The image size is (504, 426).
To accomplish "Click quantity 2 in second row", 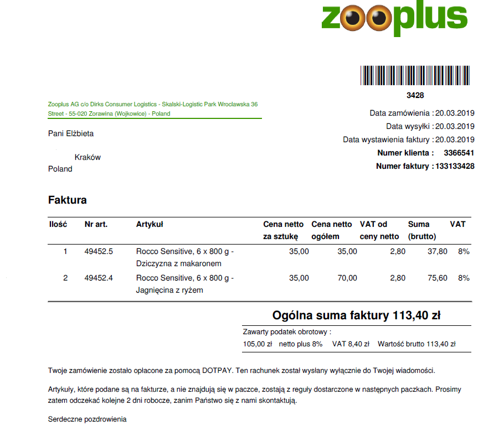I will point(65,278).
